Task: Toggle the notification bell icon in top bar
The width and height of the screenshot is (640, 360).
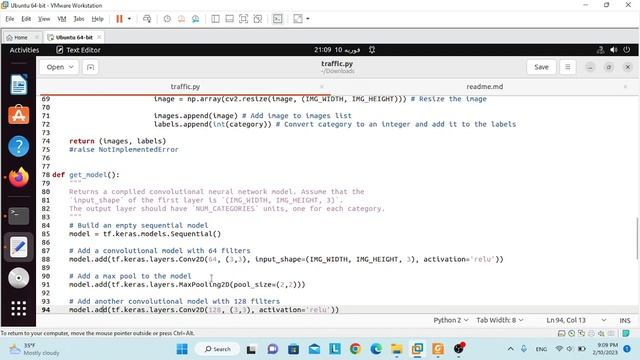Action: tap(372, 50)
